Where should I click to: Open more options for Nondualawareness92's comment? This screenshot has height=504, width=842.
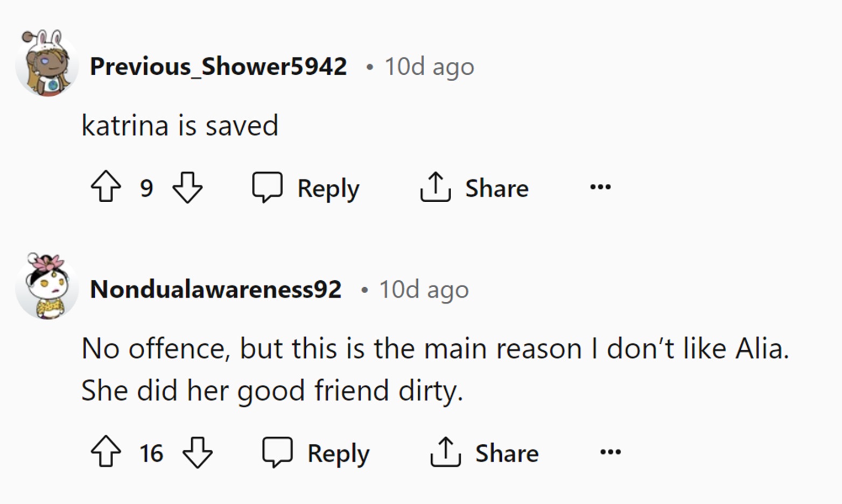point(611,452)
